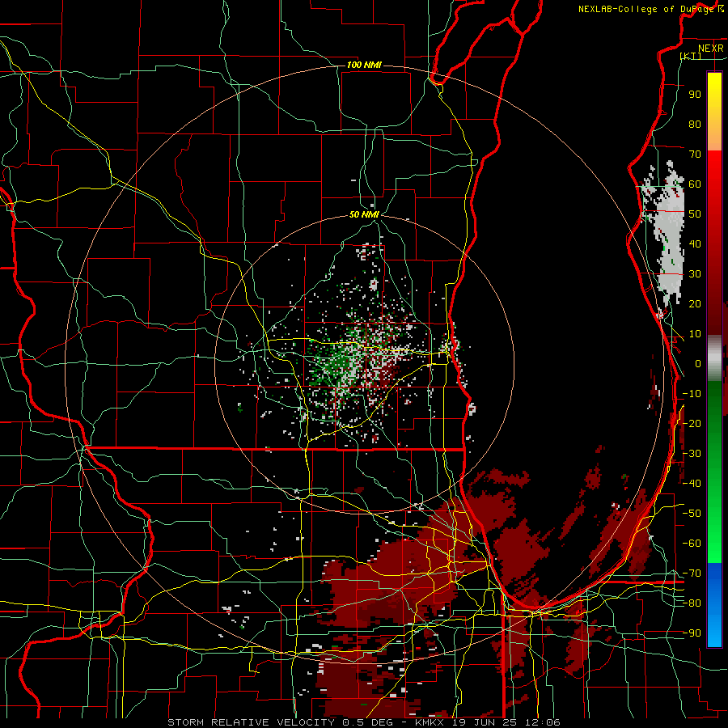Click the positive "10" scale value
Screen dimensions: 728x728
tap(695, 334)
